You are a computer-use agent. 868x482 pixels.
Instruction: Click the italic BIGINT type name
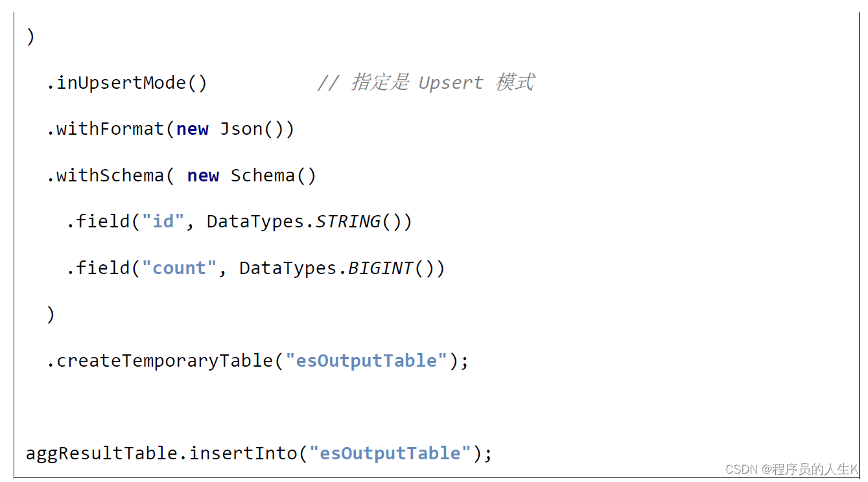(x=381, y=268)
